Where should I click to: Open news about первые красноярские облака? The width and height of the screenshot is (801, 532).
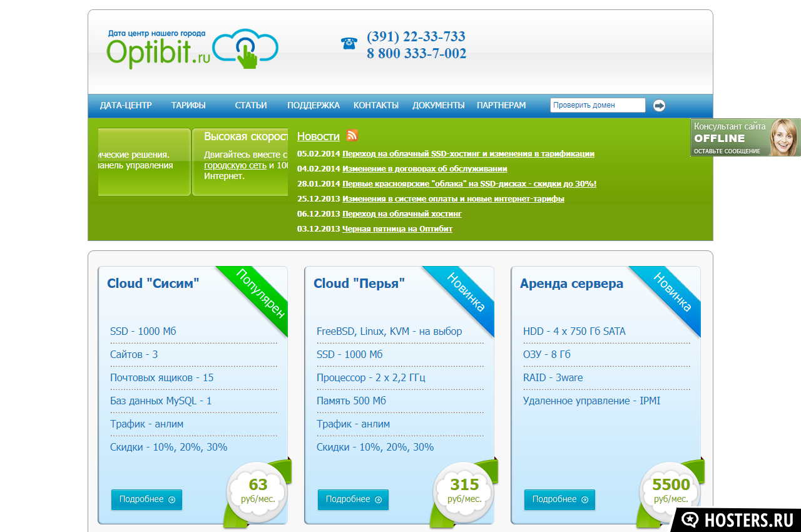pyautogui.click(x=469, y=183)
